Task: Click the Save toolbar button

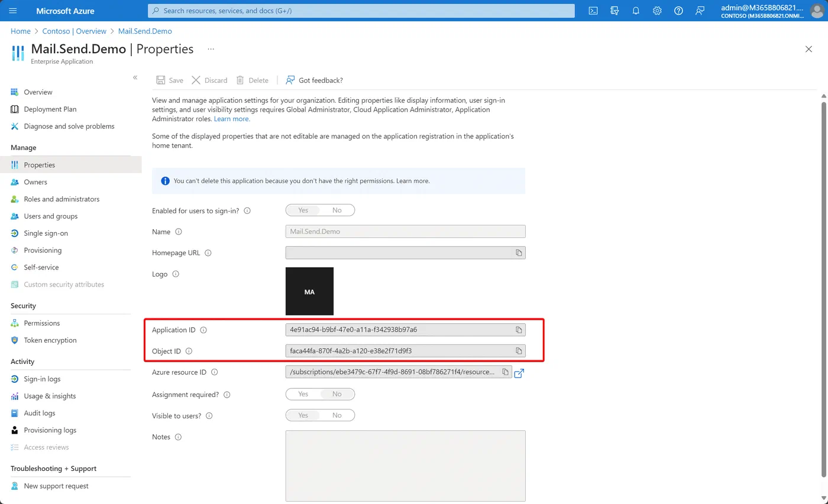Action: point(170,80)
